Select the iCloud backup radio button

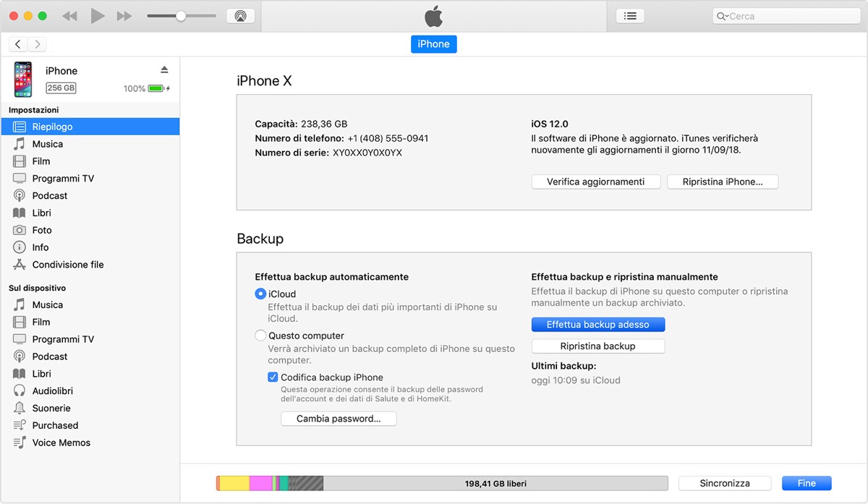tap(261, 294)
